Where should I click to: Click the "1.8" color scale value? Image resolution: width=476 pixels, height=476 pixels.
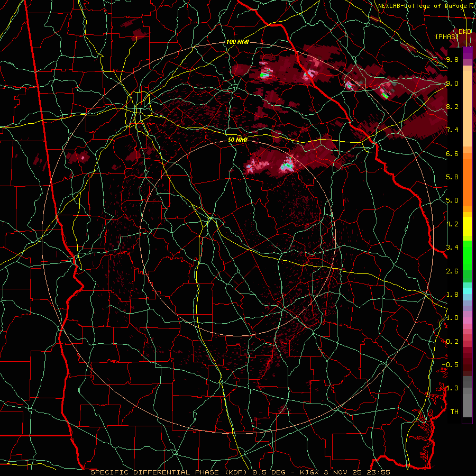tap(452, 295)
